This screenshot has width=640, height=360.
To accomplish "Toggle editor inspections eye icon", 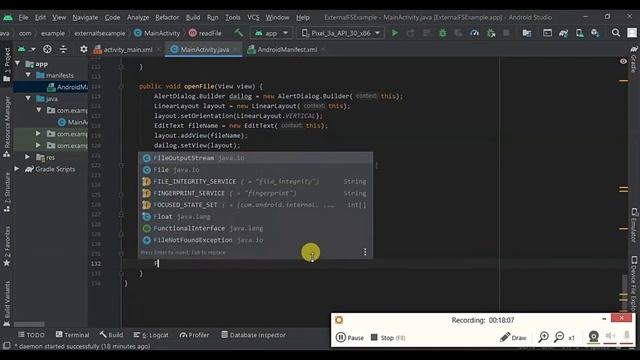I will 623,61.
